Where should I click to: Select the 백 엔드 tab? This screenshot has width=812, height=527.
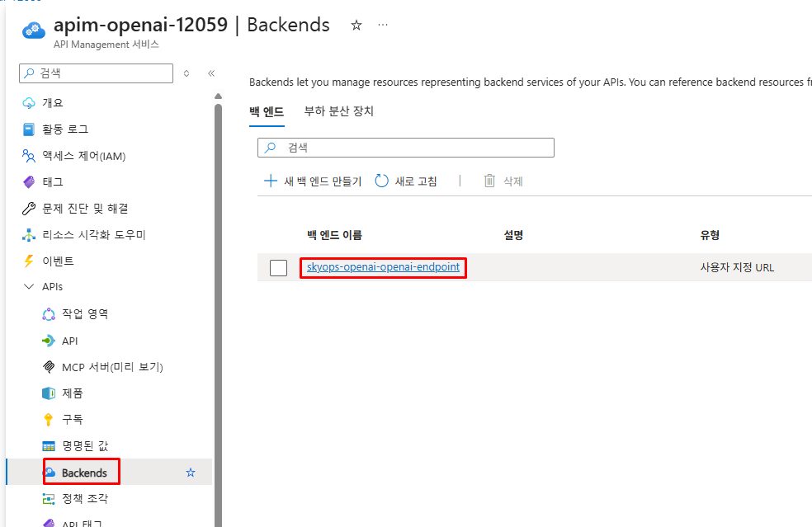[x=266, y=111]
